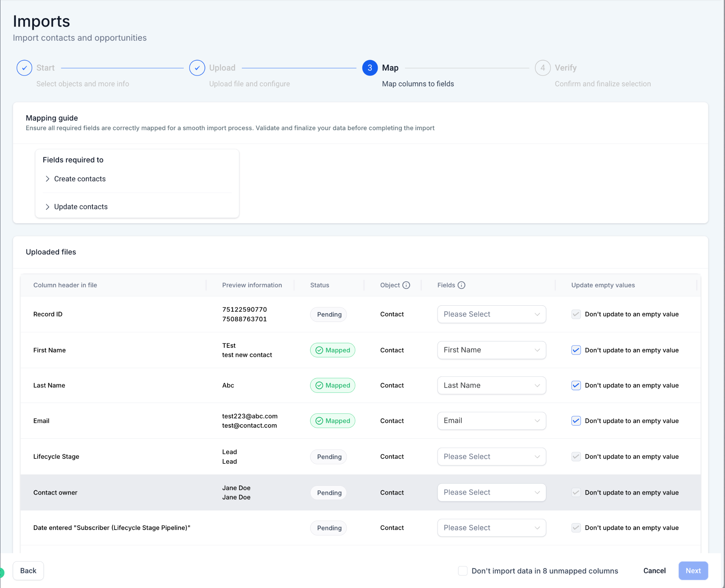
Task: Uncheck First Name's don't update empty value
Action: pos(576,350)
